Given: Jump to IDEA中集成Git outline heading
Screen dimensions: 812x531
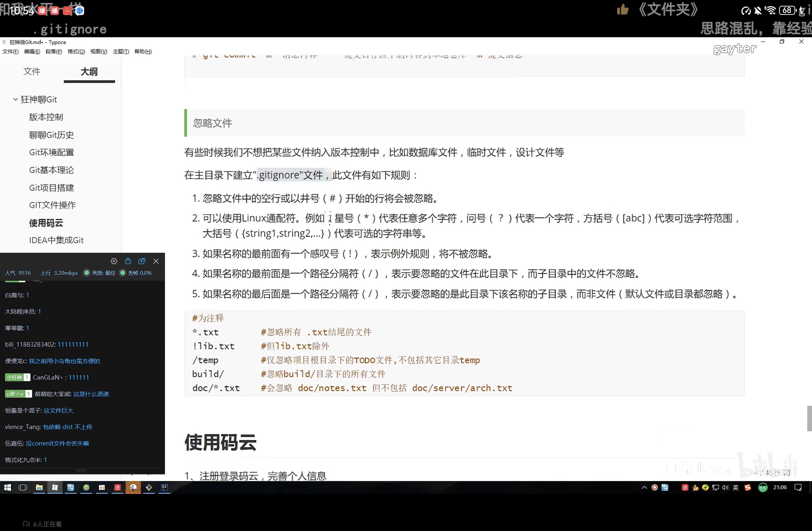Looking at the screenshot, I should coord(56,240).
